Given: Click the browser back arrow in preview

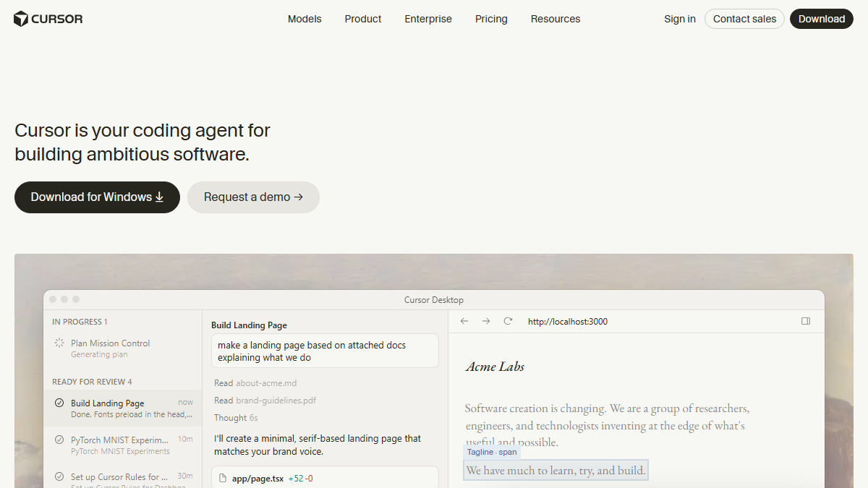Looking at the screenshot, I should [x=464, y=321].
